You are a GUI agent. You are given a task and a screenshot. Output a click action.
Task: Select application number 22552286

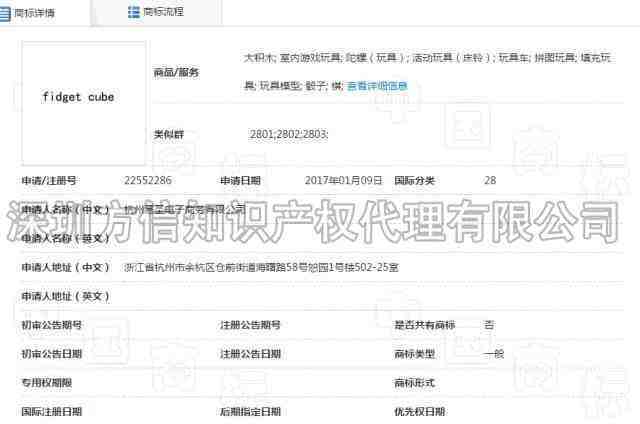pos(148,180)
